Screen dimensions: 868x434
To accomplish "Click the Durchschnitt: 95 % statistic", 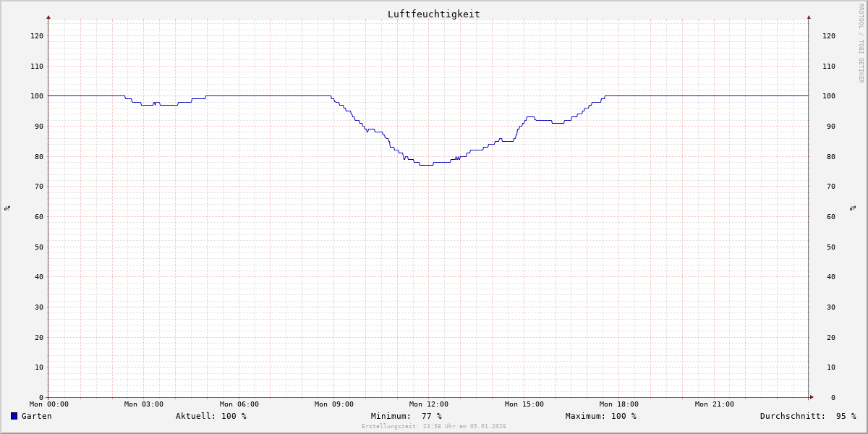I will tap(807, 416).
